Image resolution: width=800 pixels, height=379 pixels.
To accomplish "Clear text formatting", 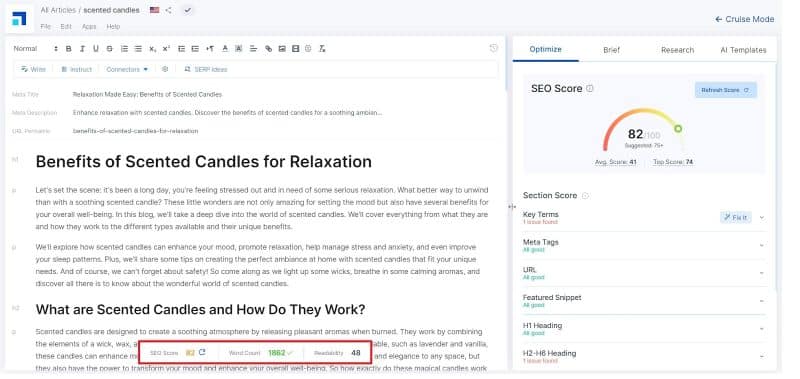I will click(x=322, y=49).
